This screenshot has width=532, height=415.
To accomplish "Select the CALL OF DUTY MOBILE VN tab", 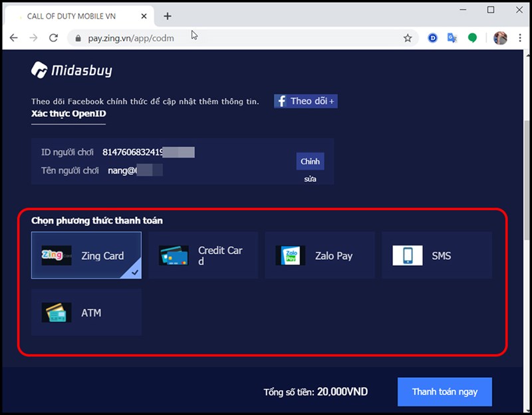I will tap(80, 16).
